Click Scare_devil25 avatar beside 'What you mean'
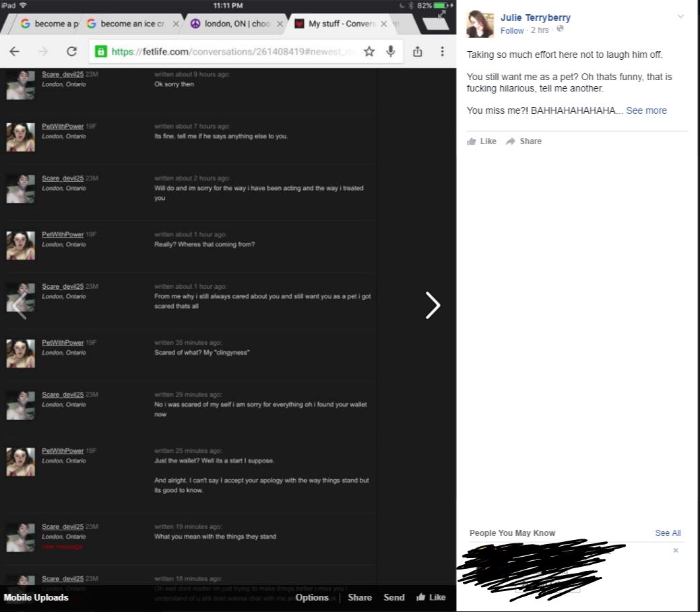The image size is (700, 612). pos(20,537)
